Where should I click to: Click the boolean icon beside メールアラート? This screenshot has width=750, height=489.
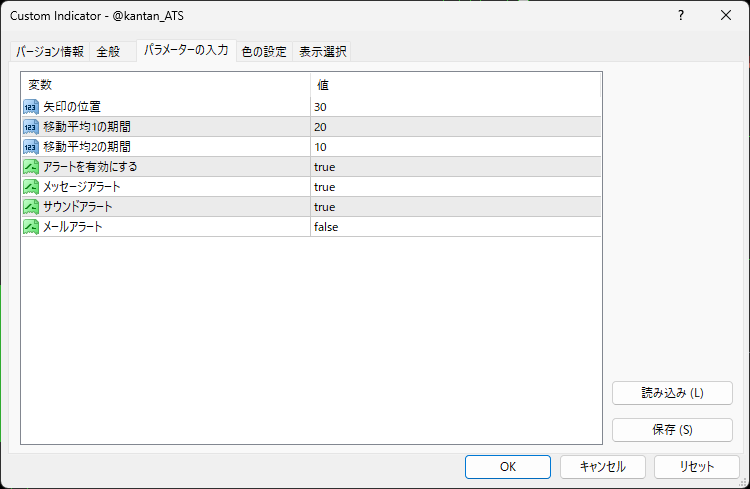click(x=31, y=227)
